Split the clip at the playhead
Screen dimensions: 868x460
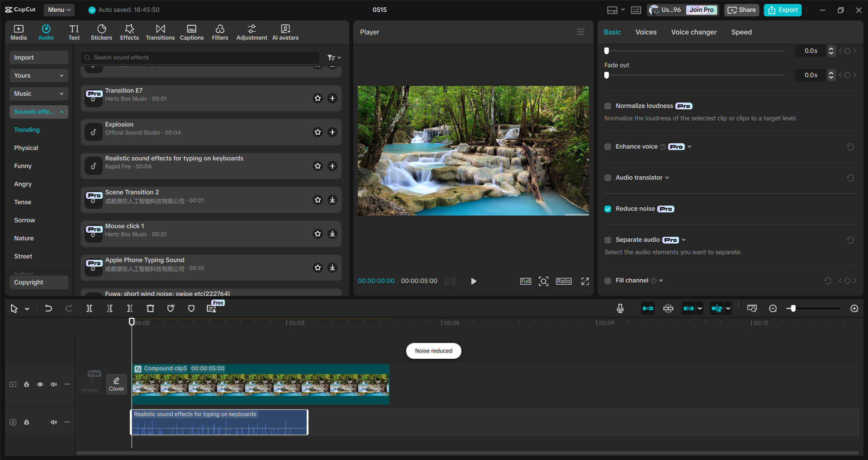click(x=89, y=308)
